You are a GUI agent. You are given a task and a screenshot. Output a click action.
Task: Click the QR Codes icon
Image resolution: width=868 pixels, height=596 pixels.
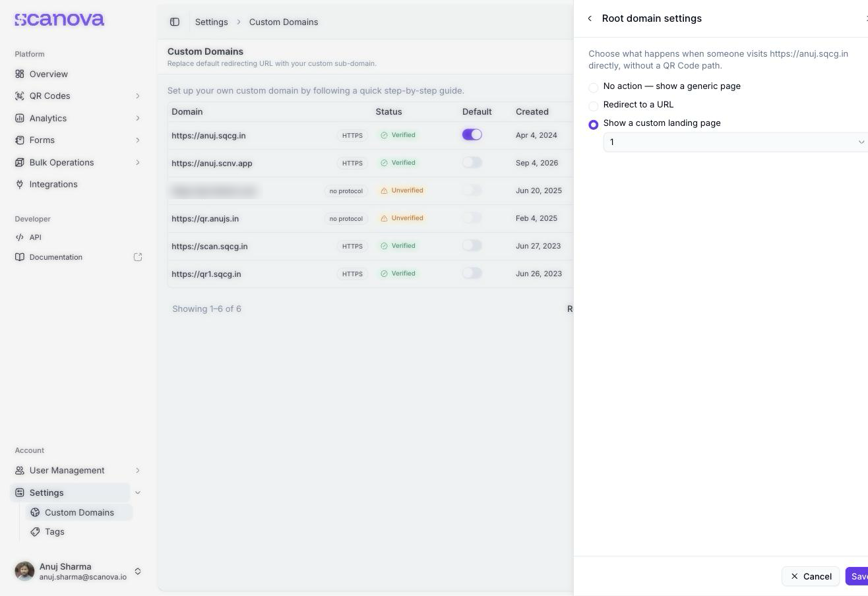click(20, 96)
